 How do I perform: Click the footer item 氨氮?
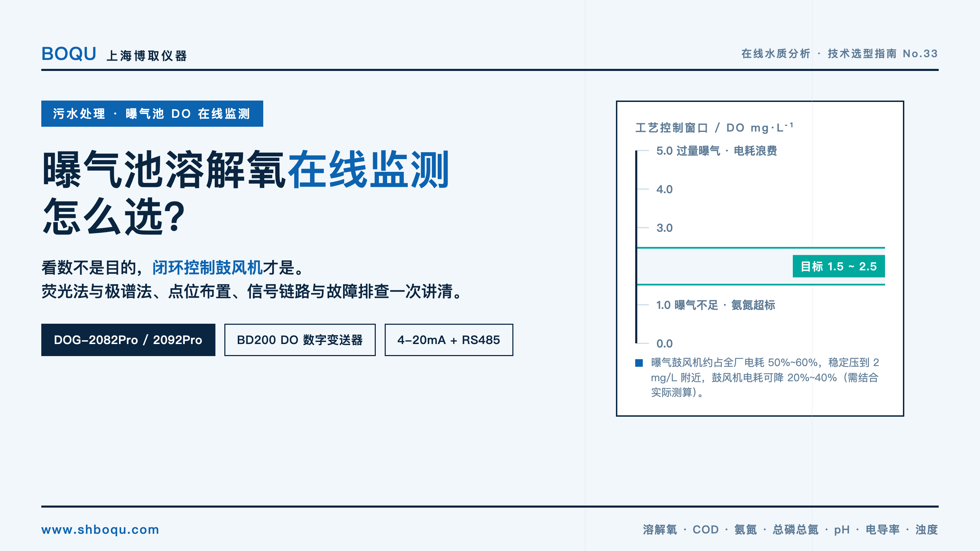click(746, 529)
